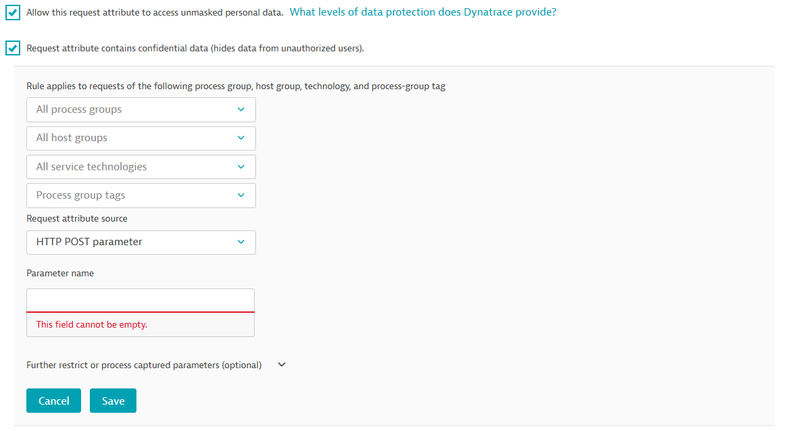This screenshot has height=431, width=789.
Task: Save the request attribute rule
Action: (113, 401)
